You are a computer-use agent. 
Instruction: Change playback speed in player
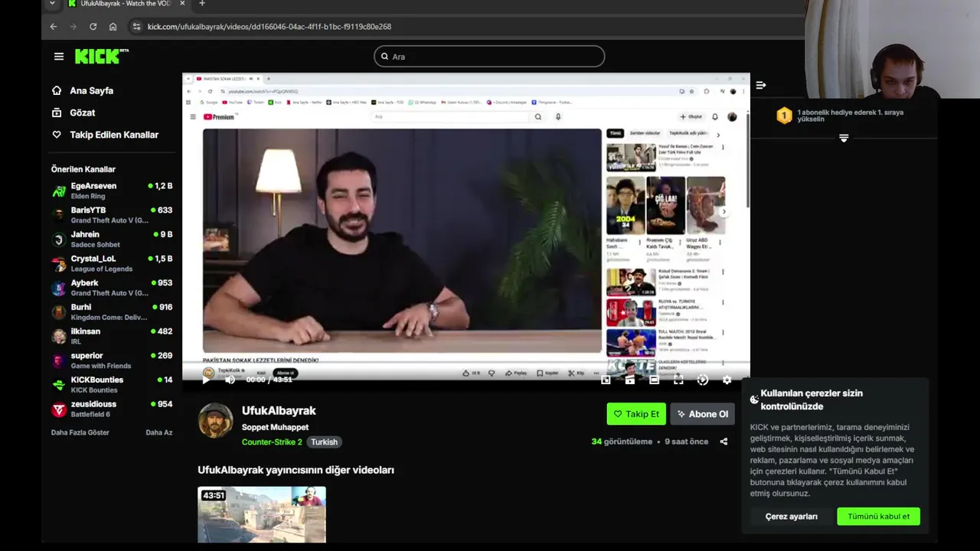702,380
